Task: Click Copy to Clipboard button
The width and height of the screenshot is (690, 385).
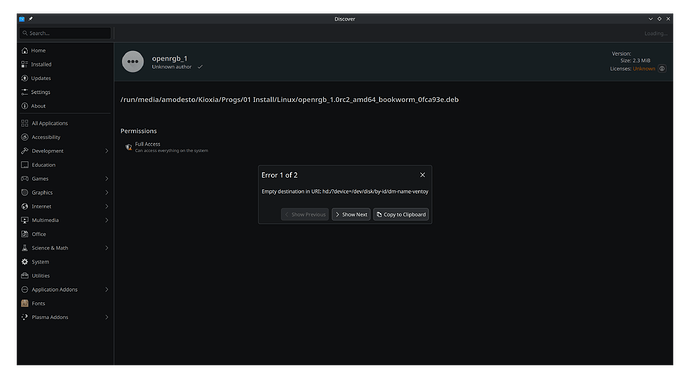Action: click(401, 214)
